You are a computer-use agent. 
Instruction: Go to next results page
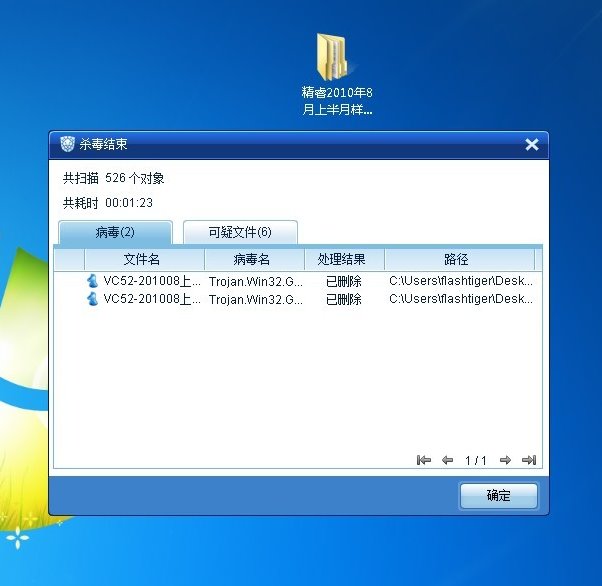[x=505, y=460]
